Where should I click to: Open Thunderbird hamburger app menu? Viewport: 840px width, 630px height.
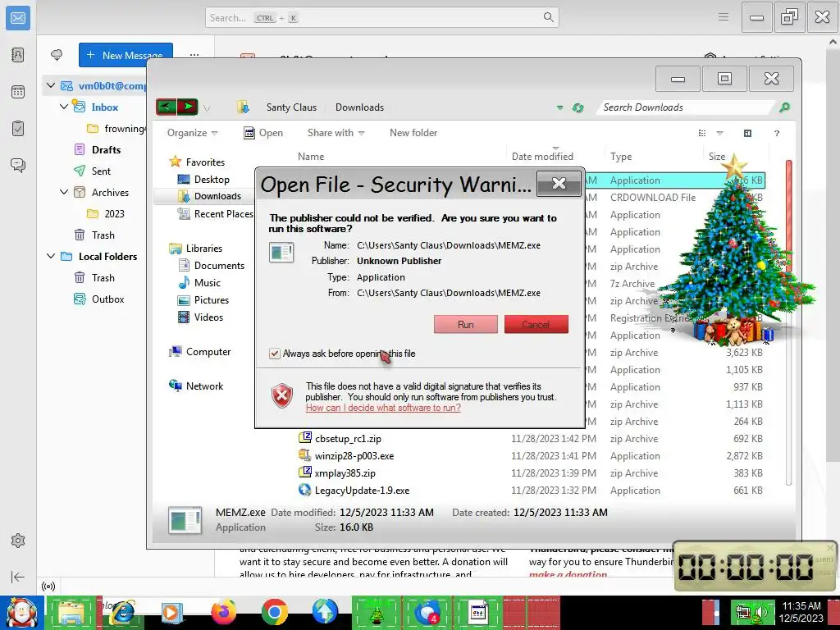[x=724, y=17]
